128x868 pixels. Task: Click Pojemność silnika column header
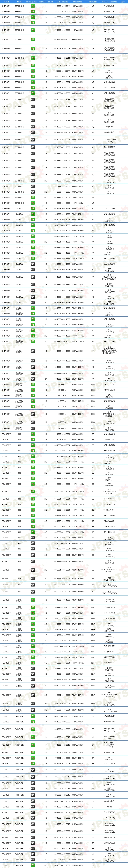(x=46, y=2)
